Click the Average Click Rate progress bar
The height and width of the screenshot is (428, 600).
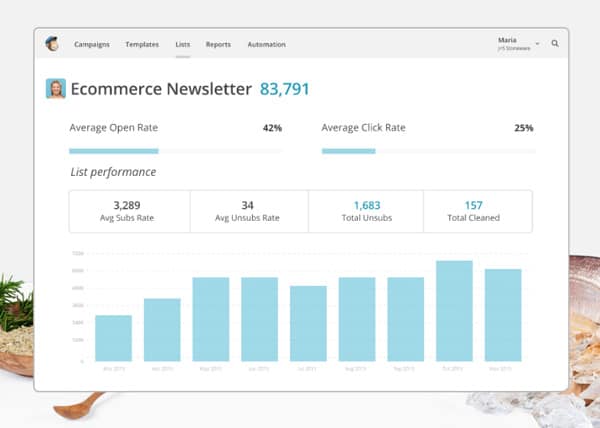tap(429, 151)
